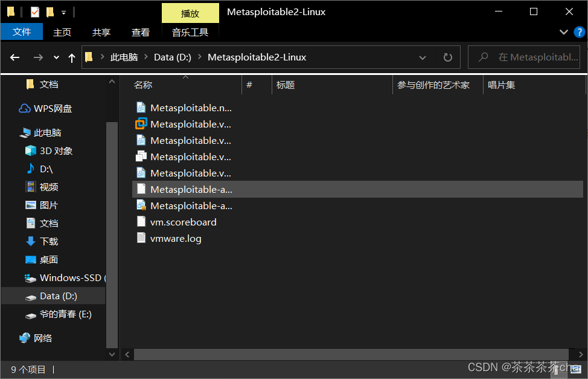Image resolution: width=588 pixels, height=379 pixels.
Task: Open the 音乐工具 ribbon tab
Action: click(190, 32)
